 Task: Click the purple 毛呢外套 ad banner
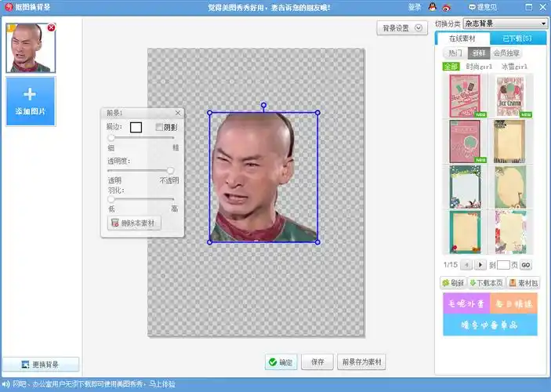466,303
